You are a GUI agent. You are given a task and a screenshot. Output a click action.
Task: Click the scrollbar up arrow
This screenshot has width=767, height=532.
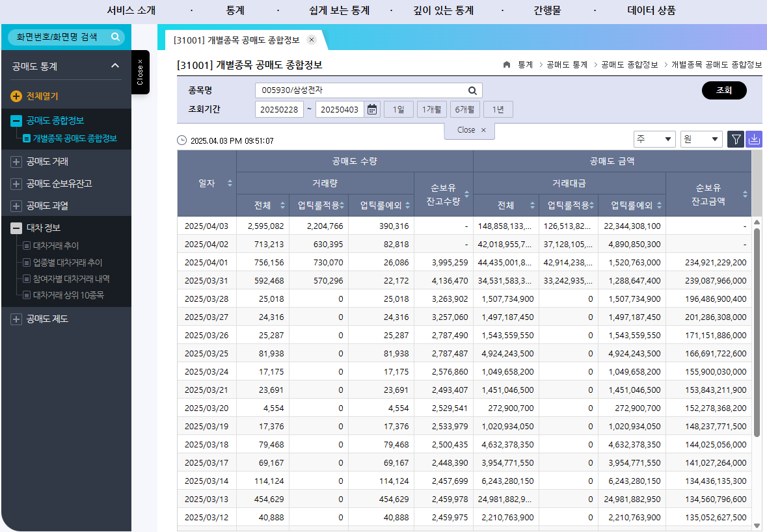[x=757, y=222]
